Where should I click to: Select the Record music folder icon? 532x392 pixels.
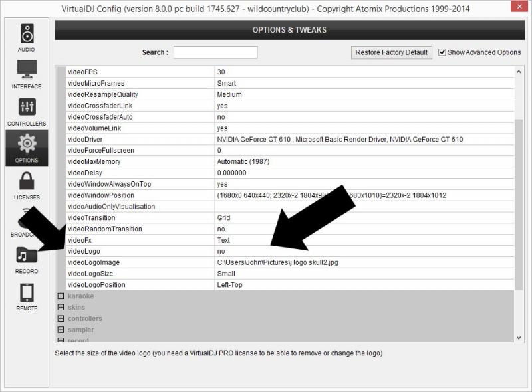click(27, 255)
